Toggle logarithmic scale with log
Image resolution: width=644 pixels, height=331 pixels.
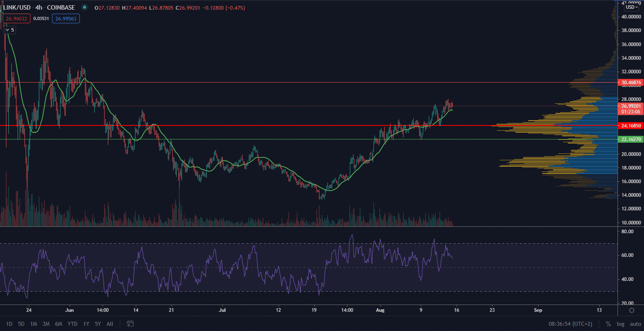point(620,324)
